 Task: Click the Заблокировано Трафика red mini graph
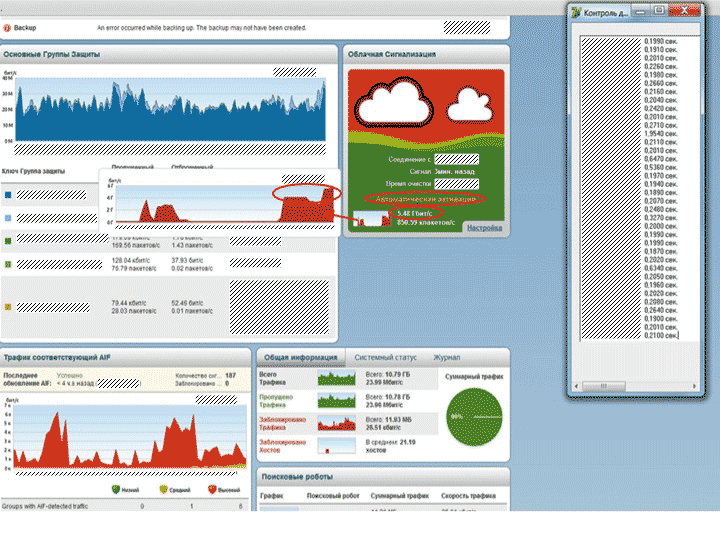[x=337, y=423]
